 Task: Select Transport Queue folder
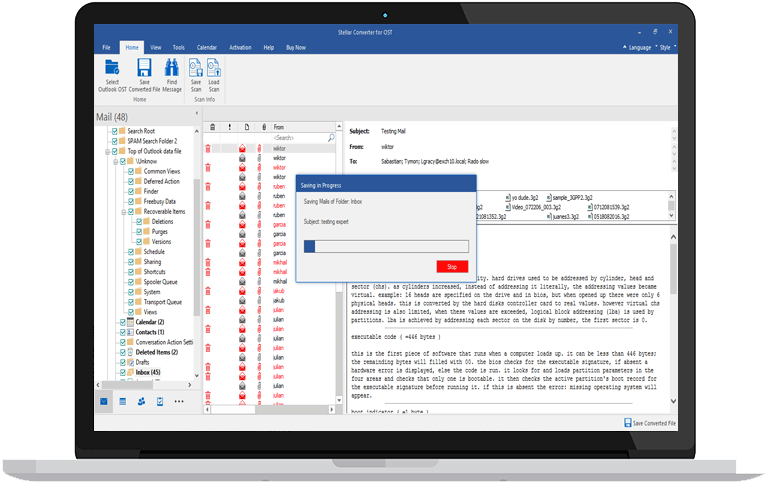coord(162,302)
